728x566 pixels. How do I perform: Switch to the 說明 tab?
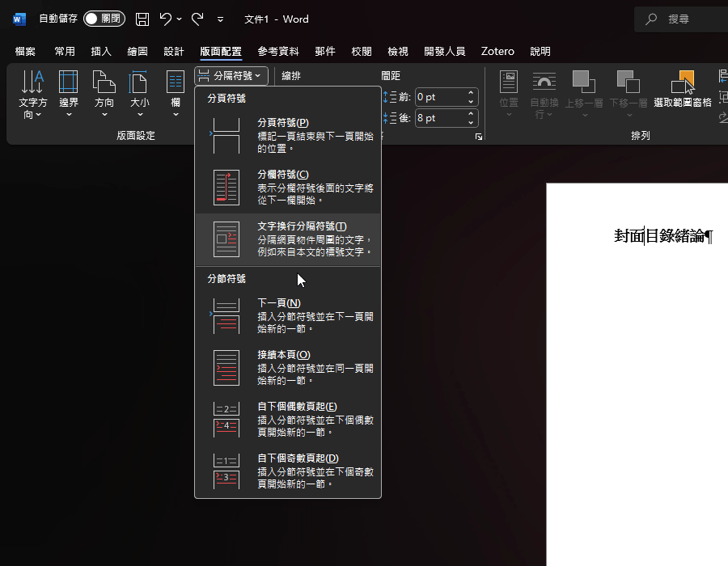[x=540, y=51]
